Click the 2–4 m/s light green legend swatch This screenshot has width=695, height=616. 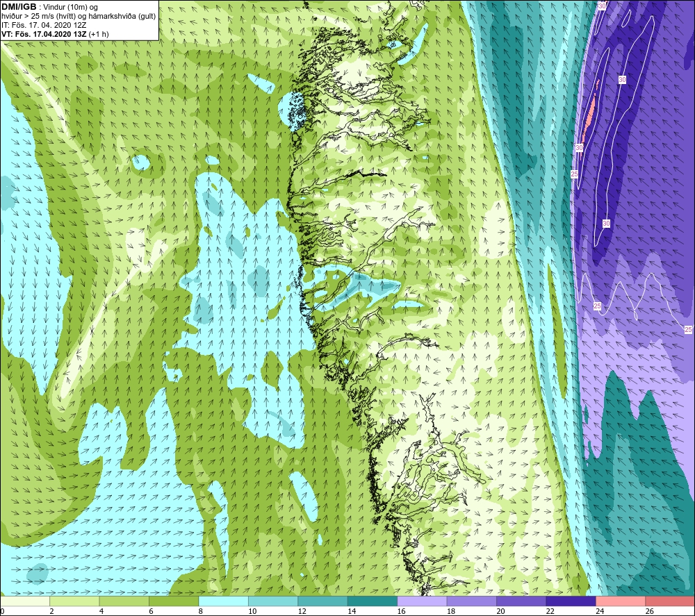(74, 601)
